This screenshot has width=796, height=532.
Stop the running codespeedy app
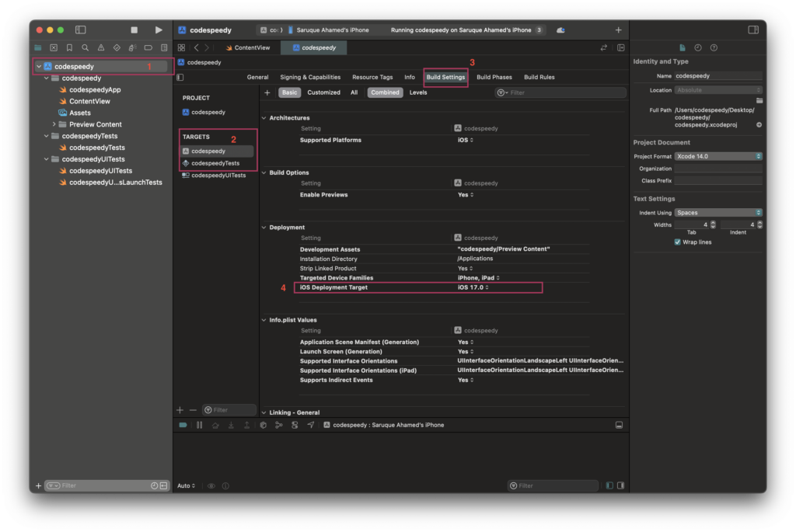point(134,30)
